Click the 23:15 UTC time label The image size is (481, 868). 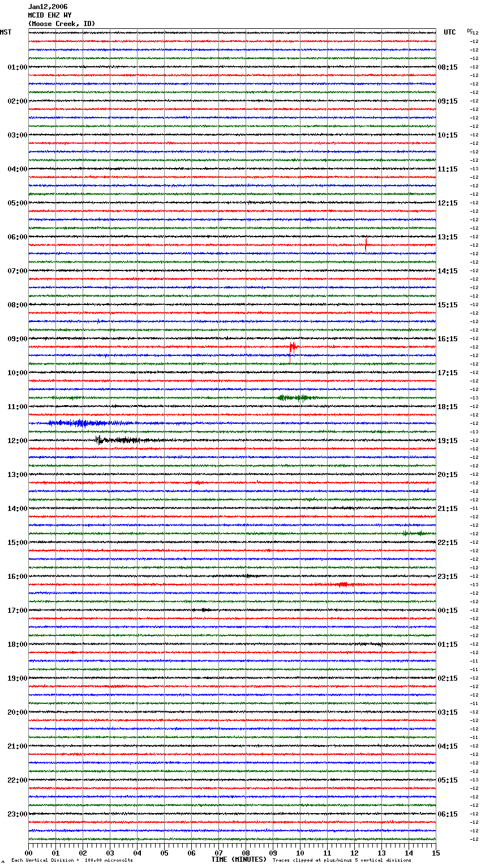(448, 577)
